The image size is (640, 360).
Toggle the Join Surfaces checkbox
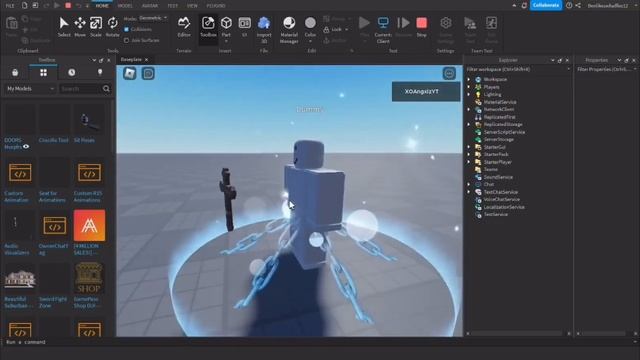(x=127, y=40)
